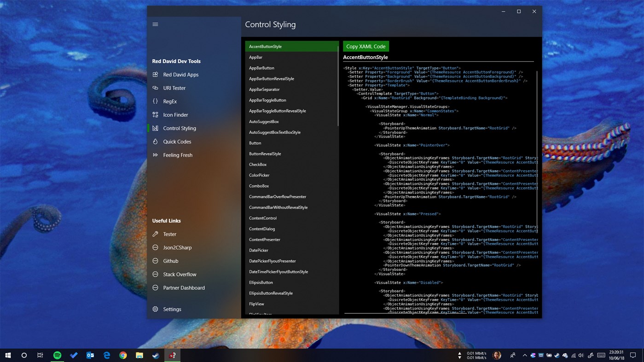This screenshot has width=644, height=362.
Task: Select CommandBarOverflowPresenter entry
Action: pyautogui.click(x=292, y=197)
